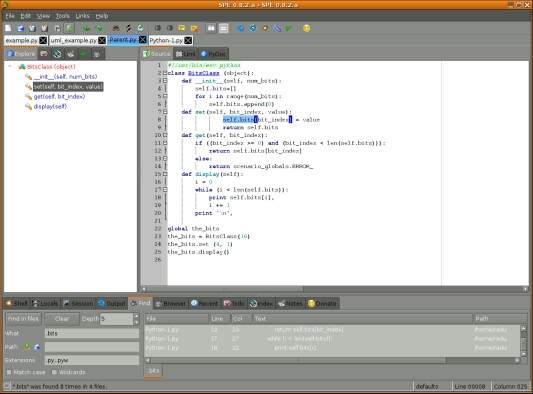Click the green refresh arrows toolbar icon
The image size is (533, 394).
(140, 28)
